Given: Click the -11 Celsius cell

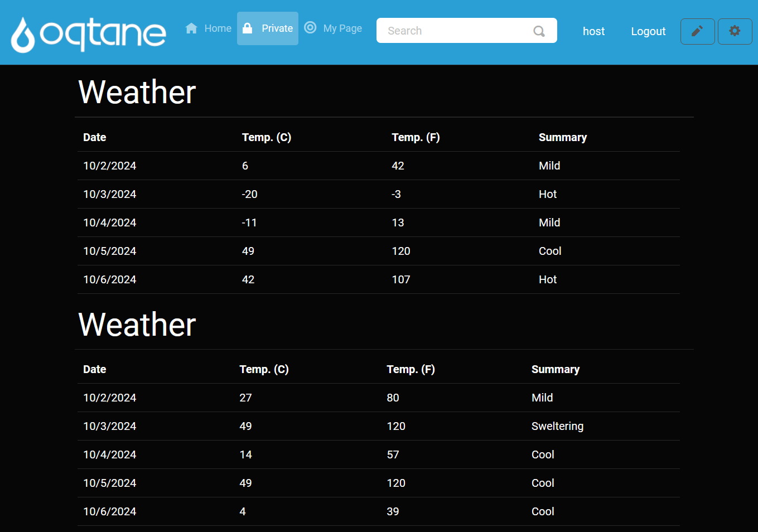Looking at the screenshot, I should [x=249, y=223].
